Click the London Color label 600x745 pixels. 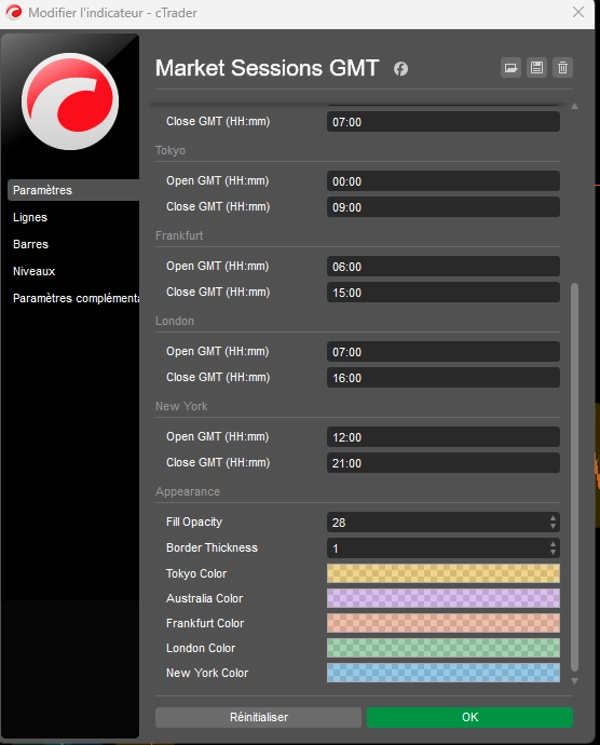click(x=200, y=648)
